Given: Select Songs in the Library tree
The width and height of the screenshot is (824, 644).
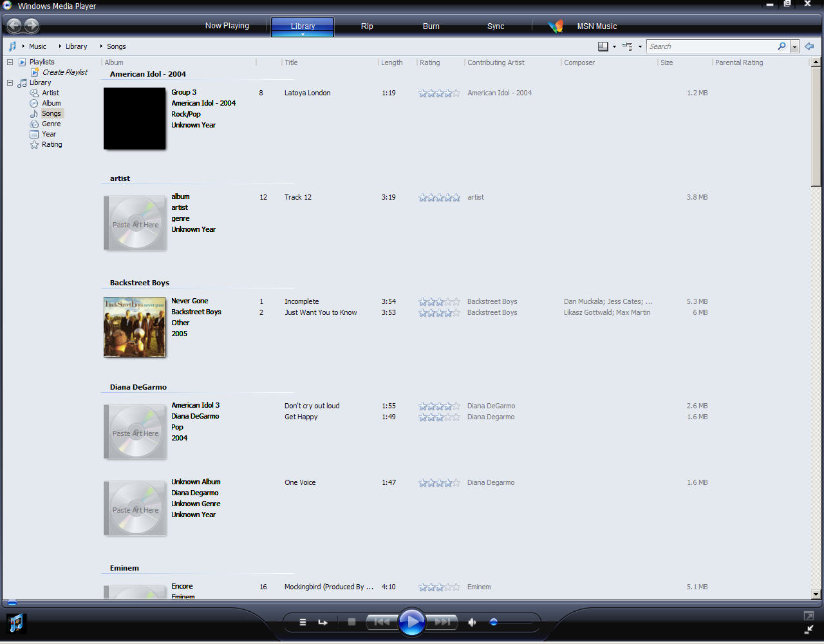Looking at the screenshot, I should [x=51, y=113].
